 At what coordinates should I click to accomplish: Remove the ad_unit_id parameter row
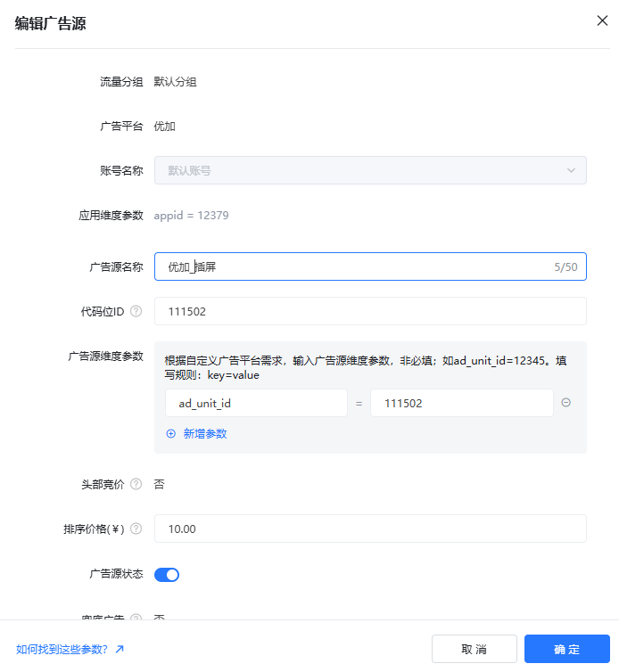[565, 403]
